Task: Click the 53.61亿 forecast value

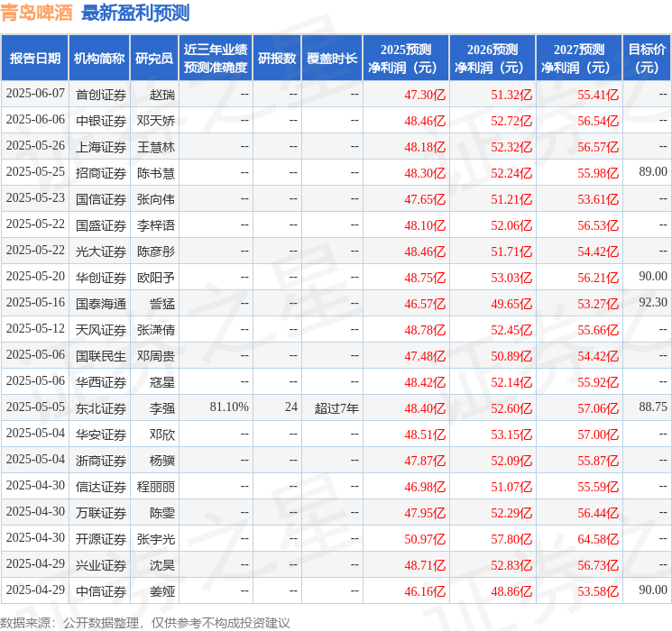Action: (598, 199)
